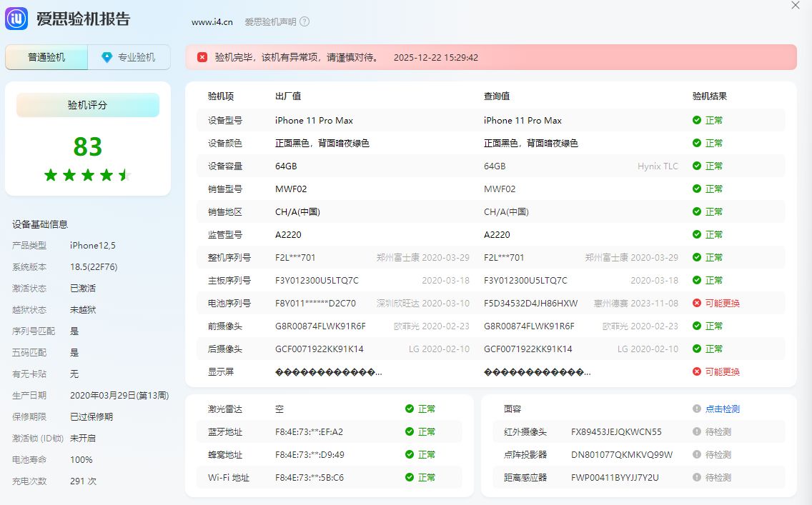Switch to the 普通验机 tab
812x505 pixels.
46,57
